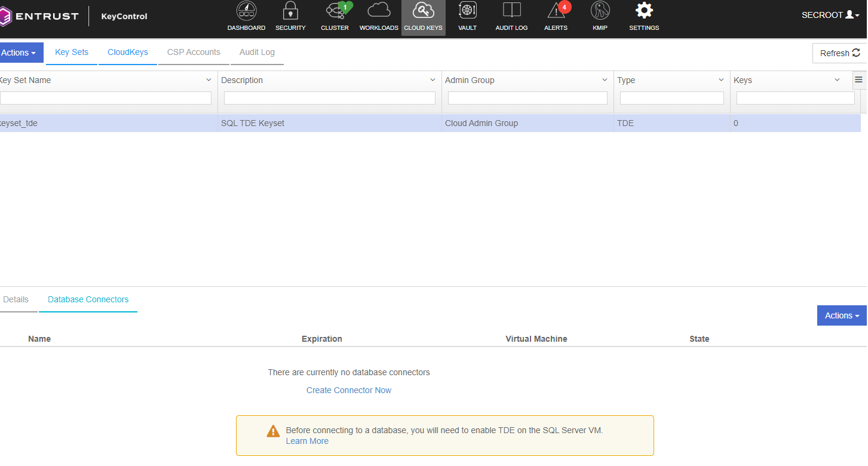Screen dimensions: 868x466
Task: Click the Admin Group filter field
Action: click(x=527, y=98)
